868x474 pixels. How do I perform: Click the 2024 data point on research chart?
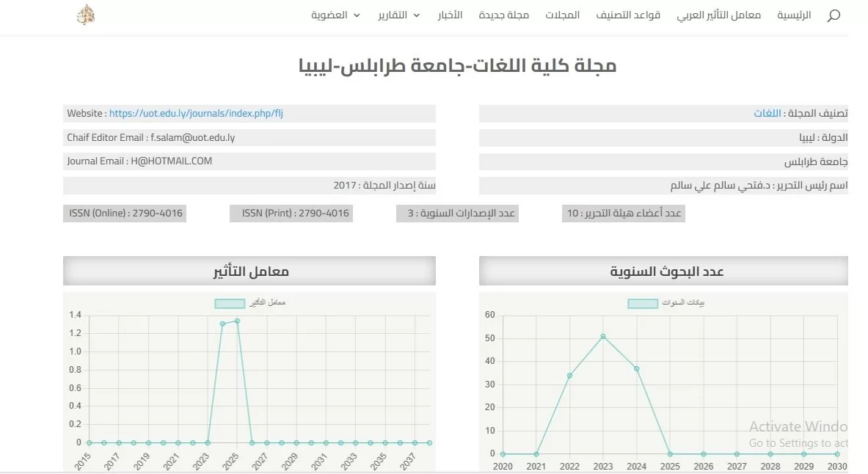pos(637,368)
